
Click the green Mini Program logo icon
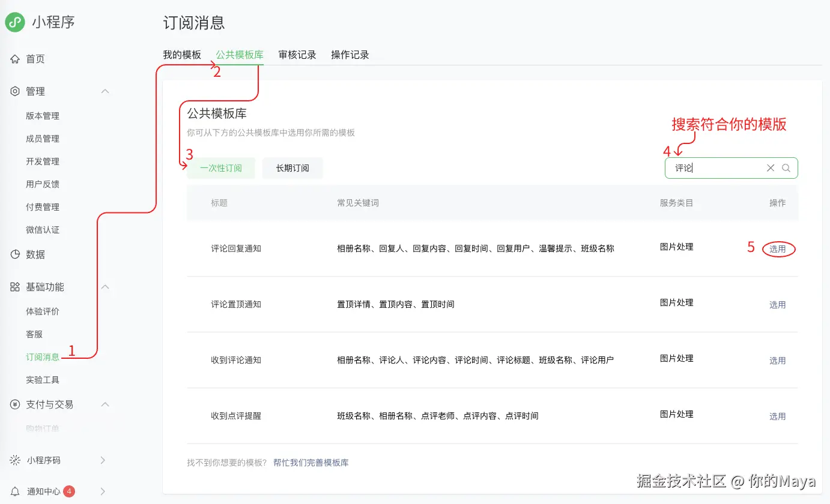coord(15,23)
